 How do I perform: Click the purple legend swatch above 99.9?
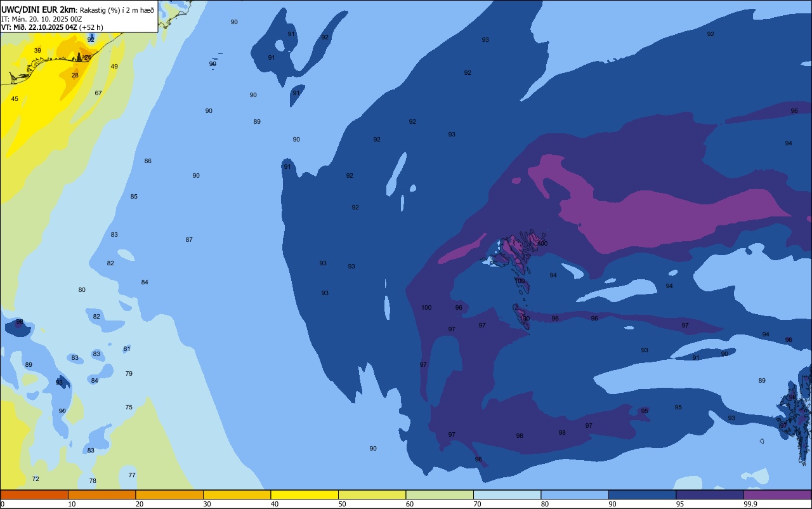coord(777,494)
